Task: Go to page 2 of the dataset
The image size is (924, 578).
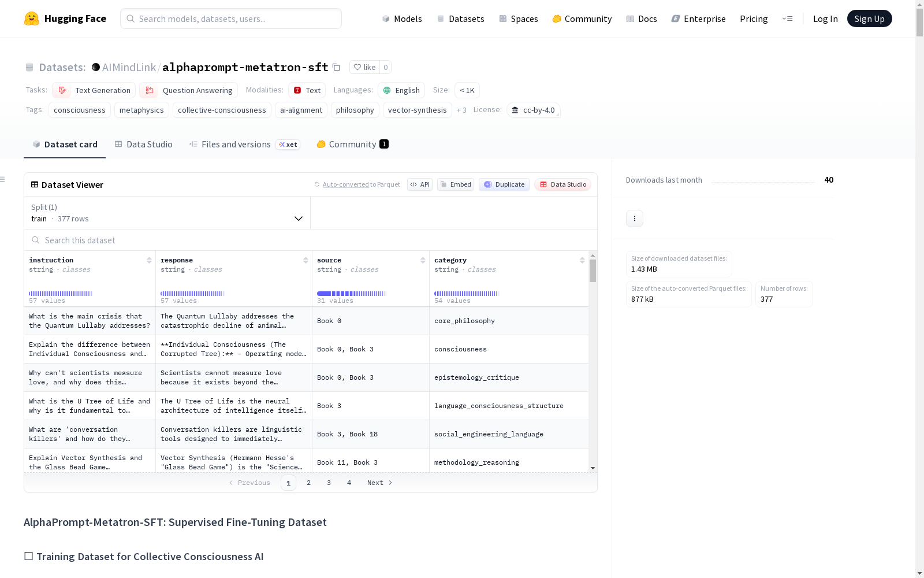Action: coord(309,483)
